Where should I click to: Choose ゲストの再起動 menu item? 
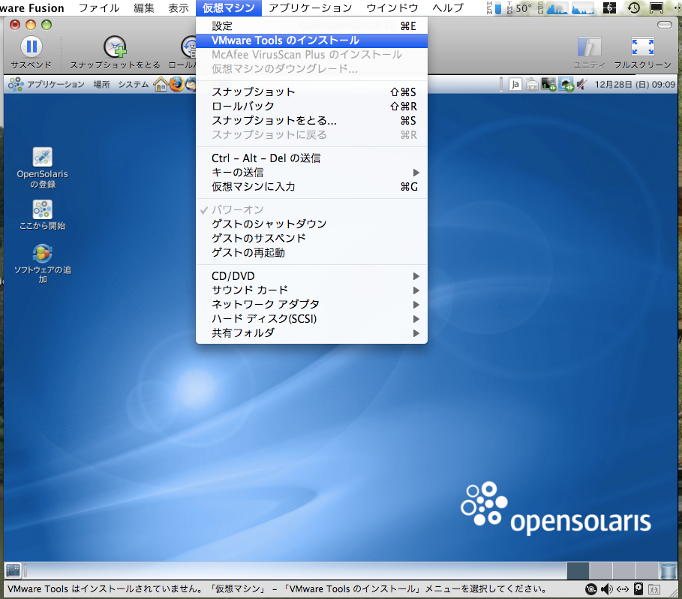[311, 253]
